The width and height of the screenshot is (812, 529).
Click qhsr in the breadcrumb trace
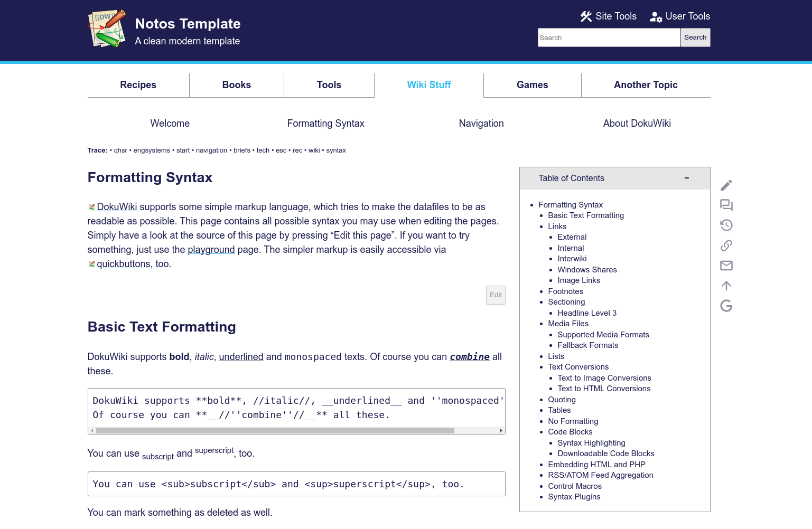(x=120, y=150)
